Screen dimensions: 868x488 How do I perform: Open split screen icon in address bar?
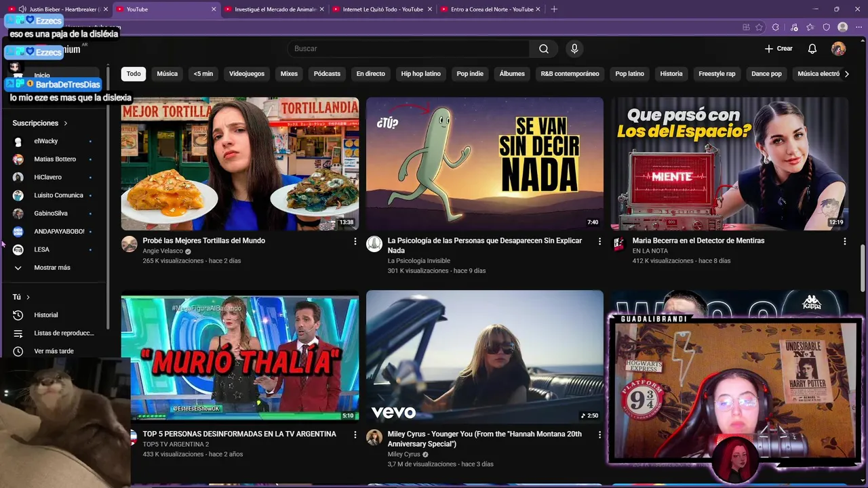click(x=746, y=27)
